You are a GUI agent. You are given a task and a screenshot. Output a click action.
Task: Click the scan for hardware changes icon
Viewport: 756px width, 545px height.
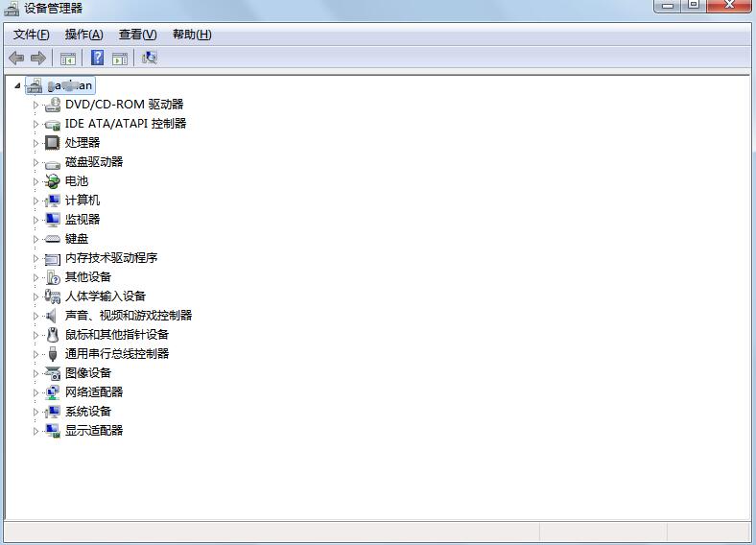tap(149, 59)
